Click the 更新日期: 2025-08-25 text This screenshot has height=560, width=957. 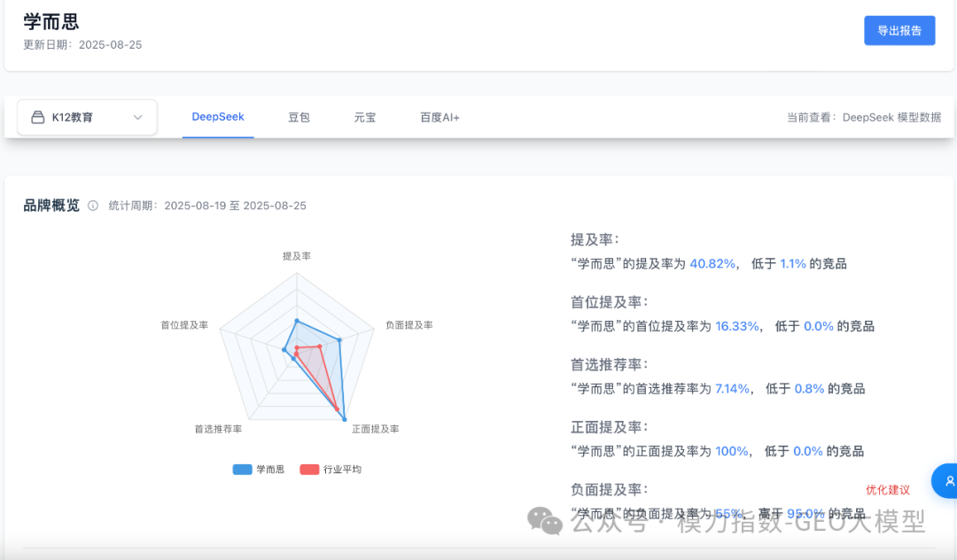pos(82,44)
